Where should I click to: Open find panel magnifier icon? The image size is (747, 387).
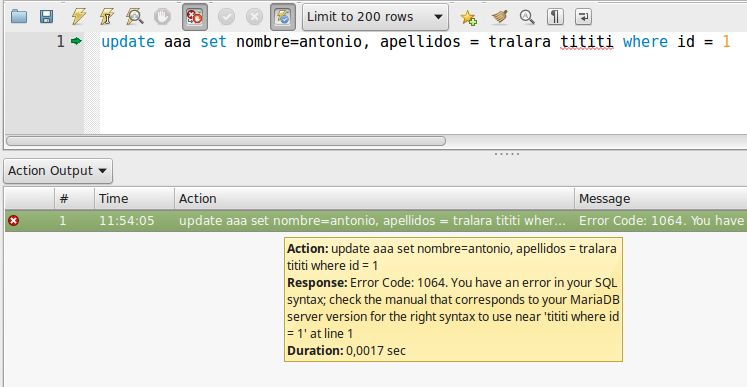pos(527,17)
